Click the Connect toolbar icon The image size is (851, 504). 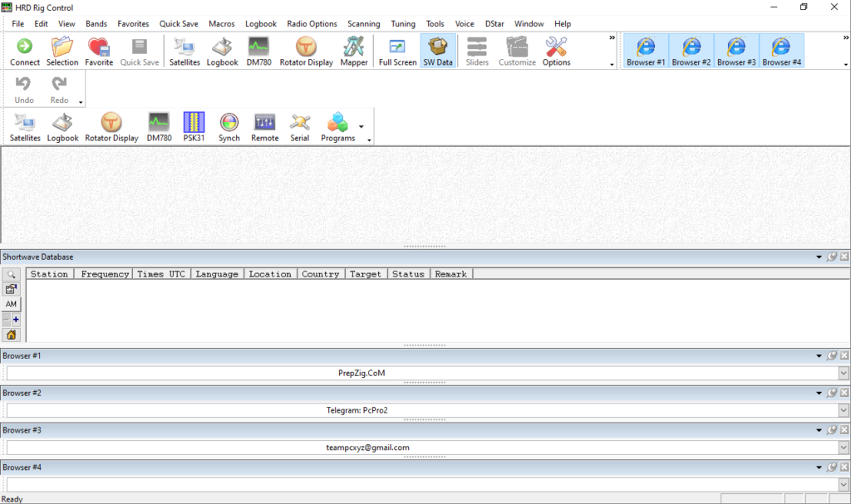point(24,51)
